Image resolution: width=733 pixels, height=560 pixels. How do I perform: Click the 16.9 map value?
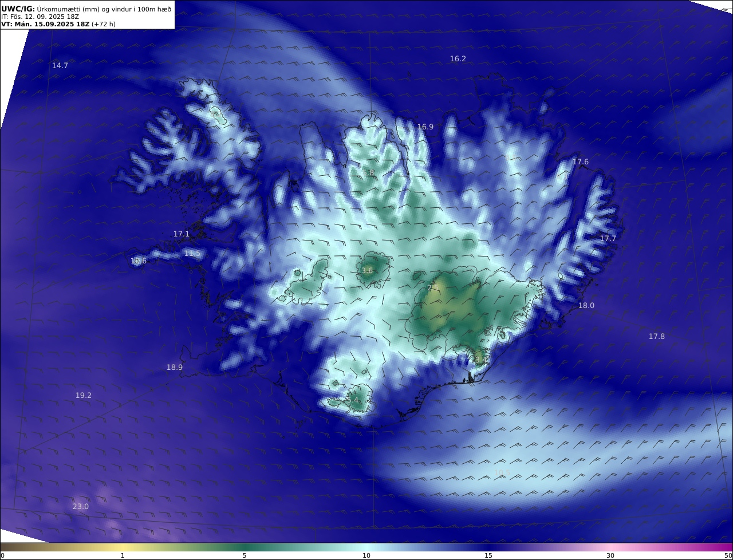click(425, 127)
